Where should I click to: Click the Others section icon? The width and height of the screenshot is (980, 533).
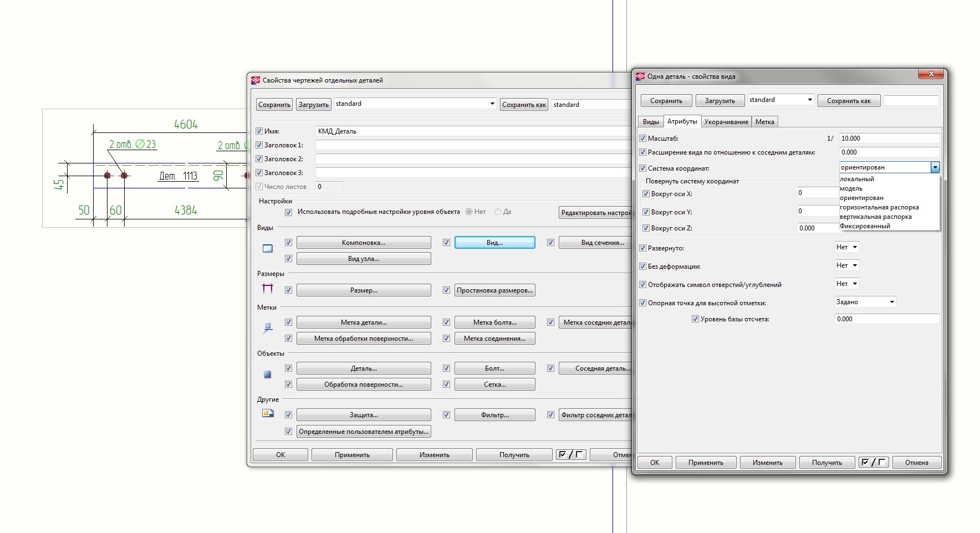pos(268,413)
